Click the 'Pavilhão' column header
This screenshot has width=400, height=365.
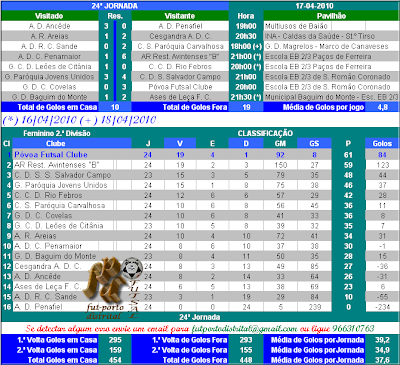[331, 16]
